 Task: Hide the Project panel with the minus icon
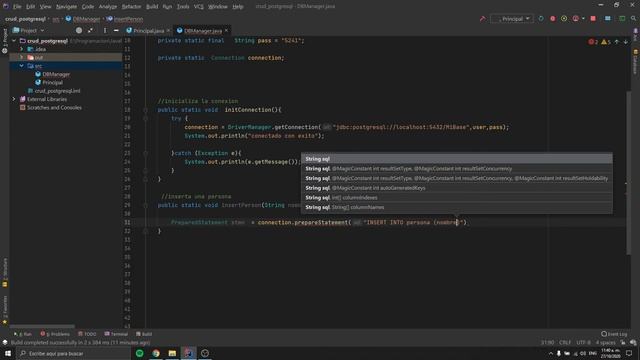click(x=116, y=31)
